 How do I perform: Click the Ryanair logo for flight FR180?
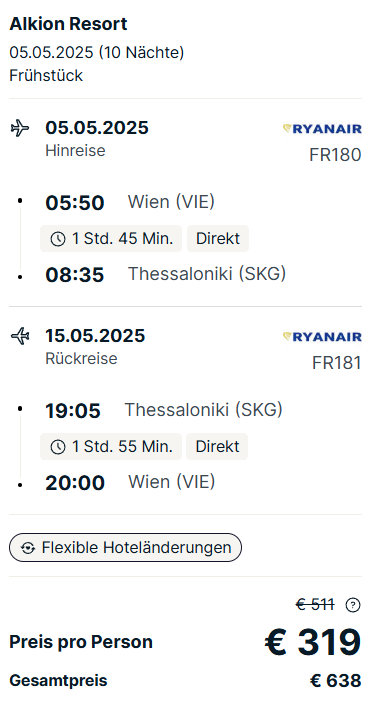click(322, 129)
